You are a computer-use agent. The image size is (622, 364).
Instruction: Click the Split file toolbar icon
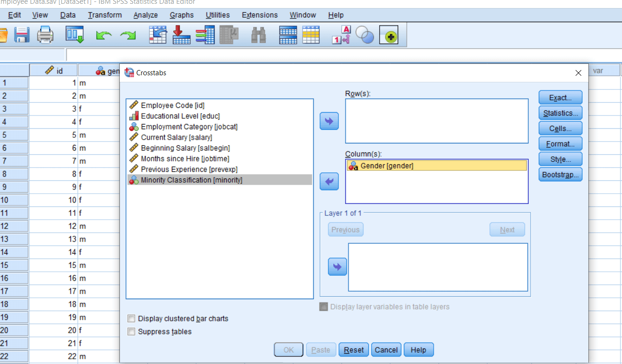(x=288, y=35)
